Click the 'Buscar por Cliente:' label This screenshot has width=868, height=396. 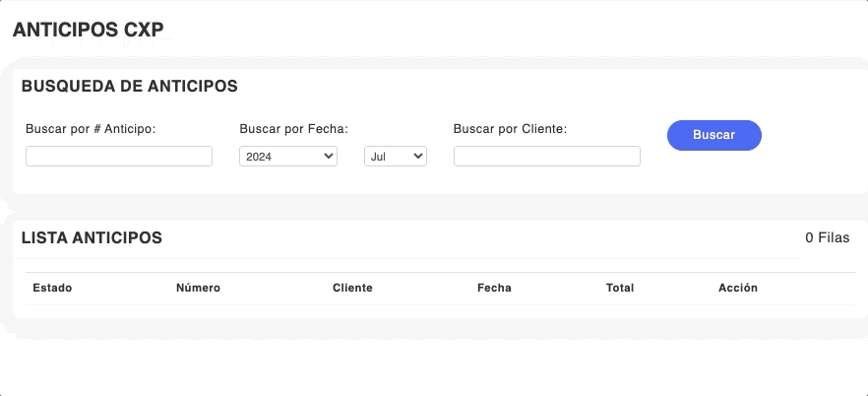510,128
